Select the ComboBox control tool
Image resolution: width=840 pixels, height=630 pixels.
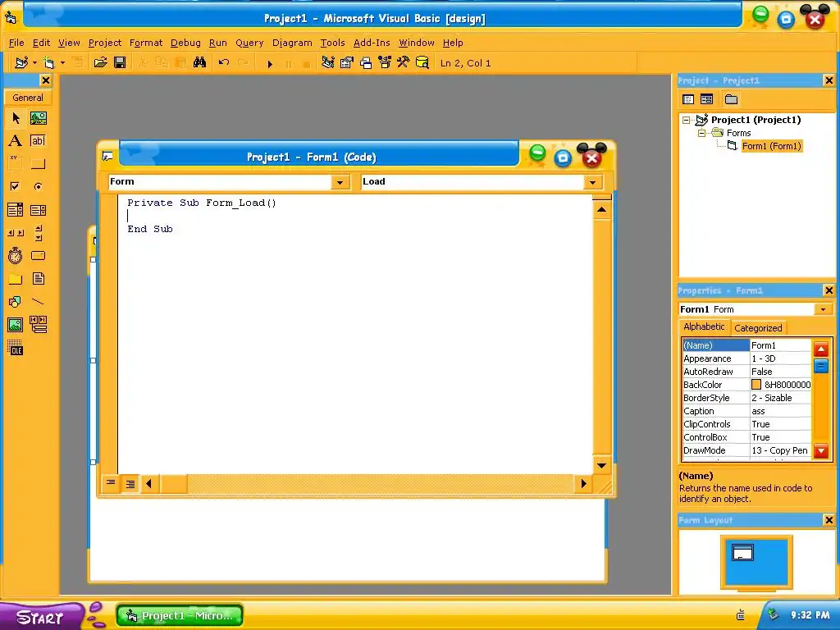16,209
